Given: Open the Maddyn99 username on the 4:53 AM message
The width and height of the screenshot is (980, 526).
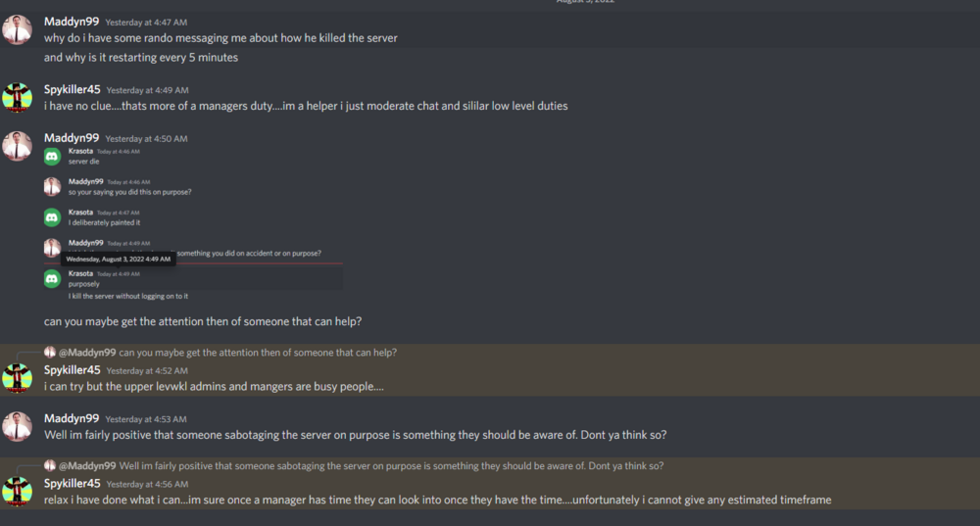Looking at the screenshot, I should click(x=72, y=418).
